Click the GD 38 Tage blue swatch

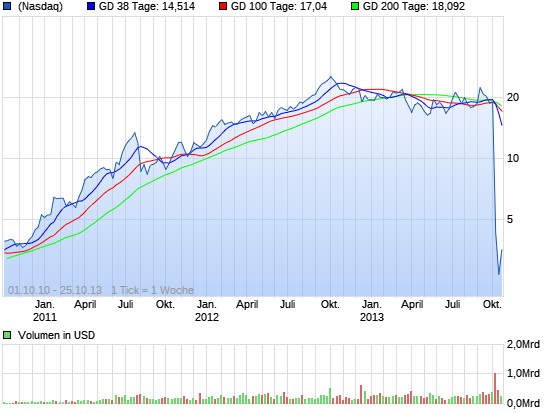click(x=91, y=6)
